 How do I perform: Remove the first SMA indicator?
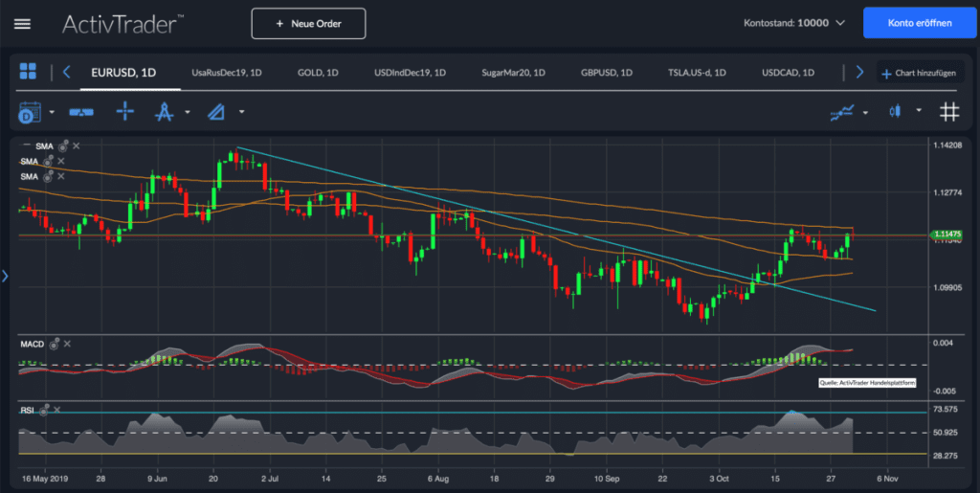(77, 146)
